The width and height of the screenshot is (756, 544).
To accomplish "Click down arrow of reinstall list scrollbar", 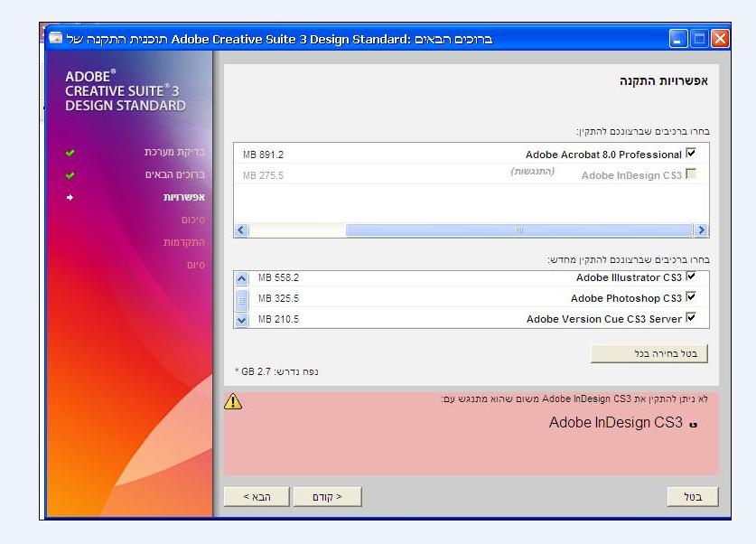I will [x=241, y=320].
